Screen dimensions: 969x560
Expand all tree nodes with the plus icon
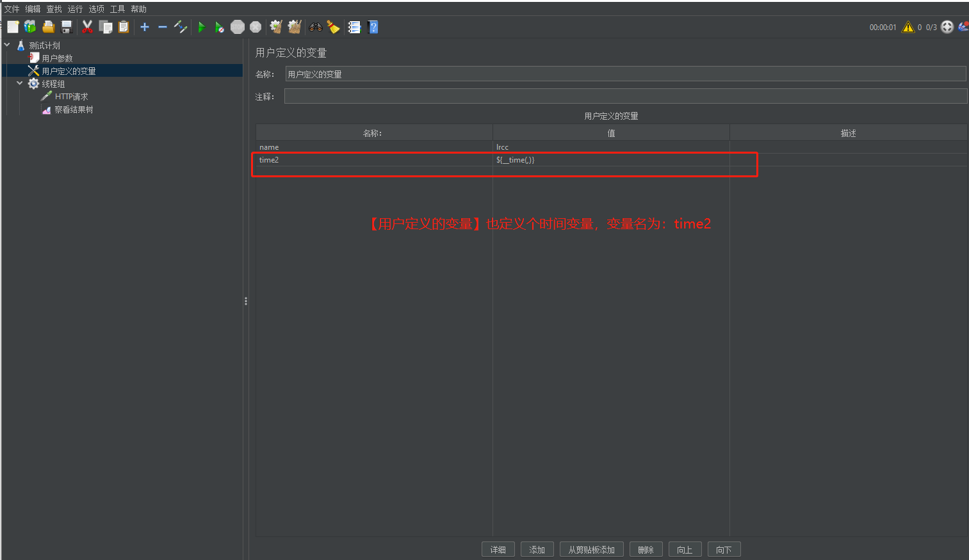[x=145, y=27]
